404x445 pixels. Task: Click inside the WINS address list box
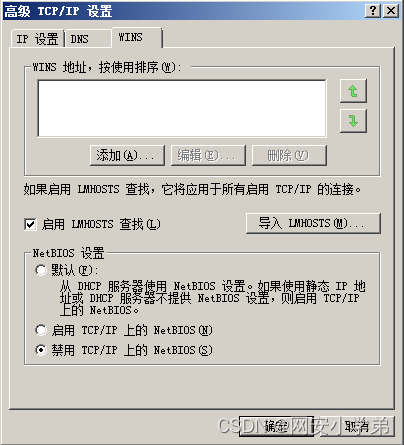point(182,108)
